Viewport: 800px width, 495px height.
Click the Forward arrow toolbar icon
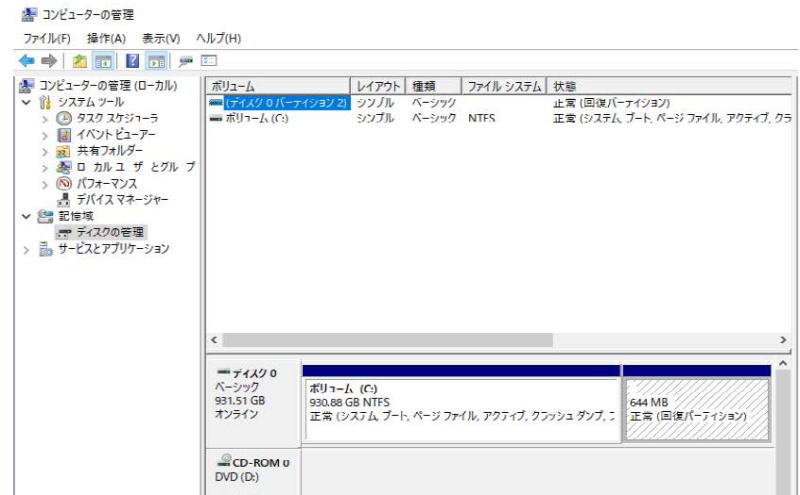(47, 61)
